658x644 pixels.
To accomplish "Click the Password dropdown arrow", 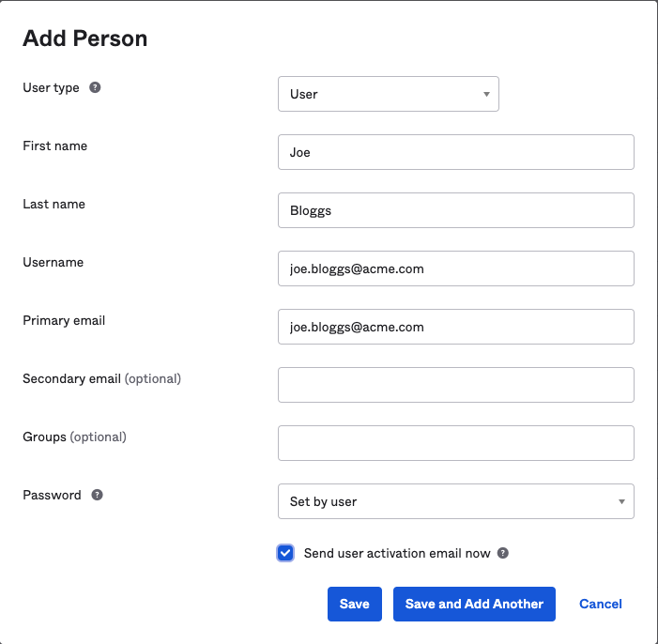I will point(621,502).
